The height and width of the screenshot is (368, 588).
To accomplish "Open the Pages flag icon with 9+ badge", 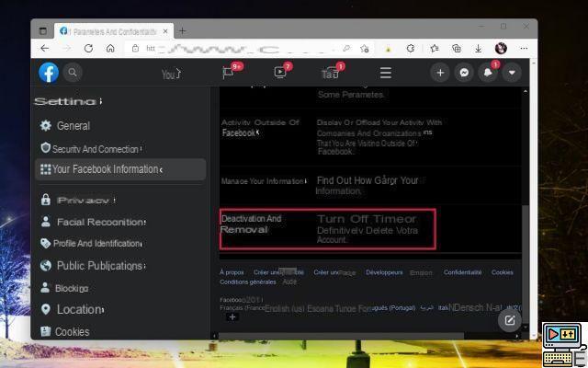I will (x=229, y=72).
